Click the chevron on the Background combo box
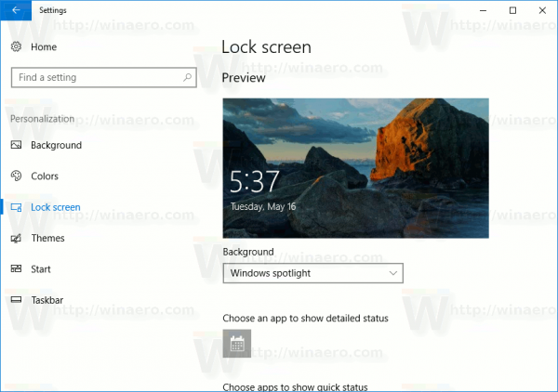The image size is (558, 392). tap(392, 273)
